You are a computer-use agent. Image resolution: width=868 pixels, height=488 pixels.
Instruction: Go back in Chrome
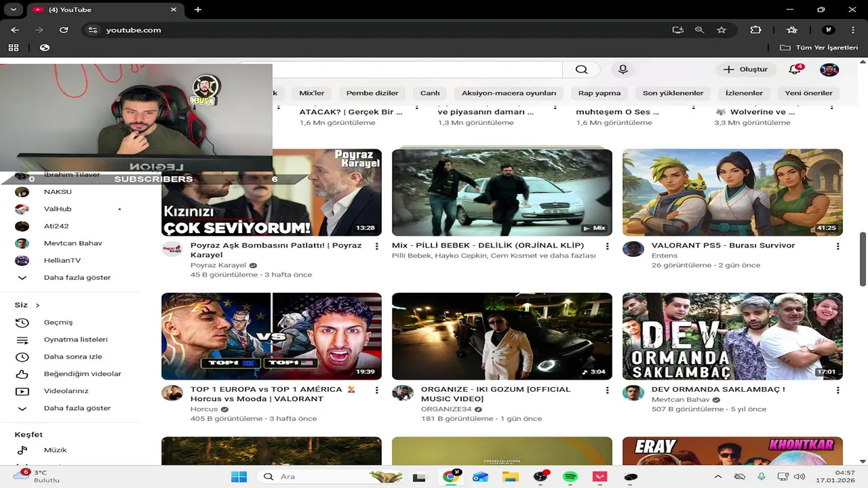coord(15,30)
